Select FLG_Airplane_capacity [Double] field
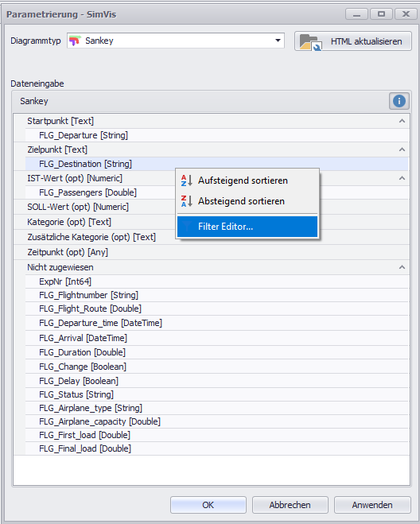The width and height of the screenshot is (420, 524). pyautogui.click(x=217, y=421)
